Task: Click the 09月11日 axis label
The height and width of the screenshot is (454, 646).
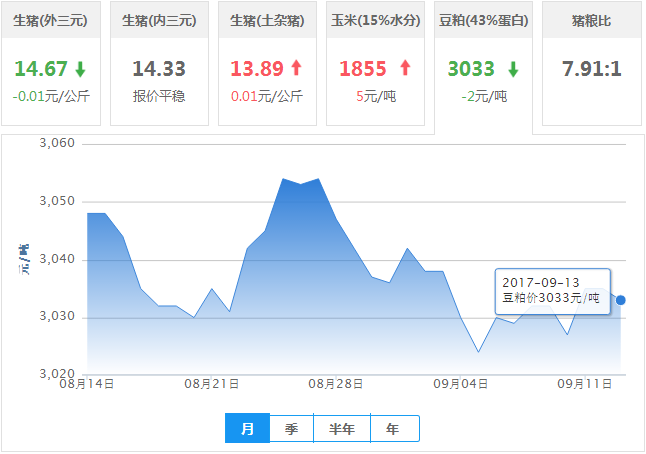Action: (x=585, y=384)
